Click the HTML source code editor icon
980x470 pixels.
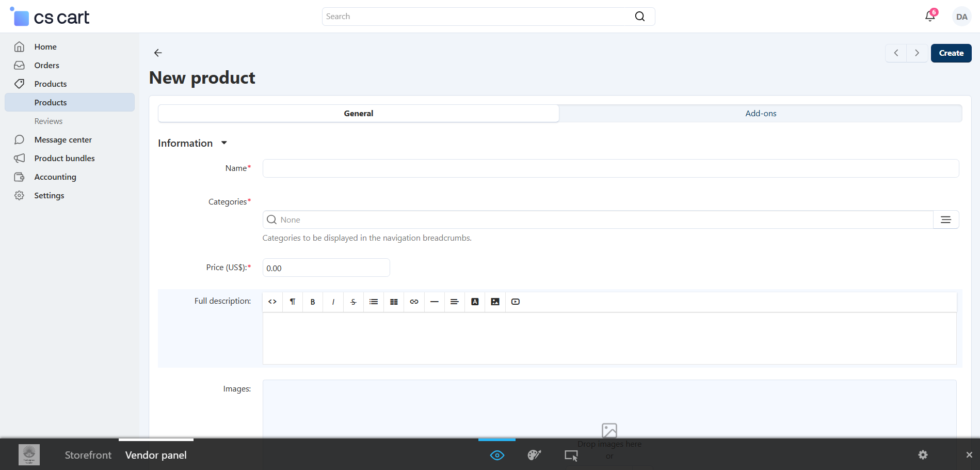(272, 302)
